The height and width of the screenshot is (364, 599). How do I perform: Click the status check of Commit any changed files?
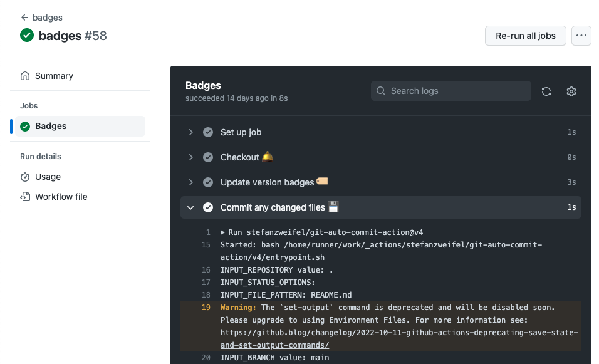[208, 207]
